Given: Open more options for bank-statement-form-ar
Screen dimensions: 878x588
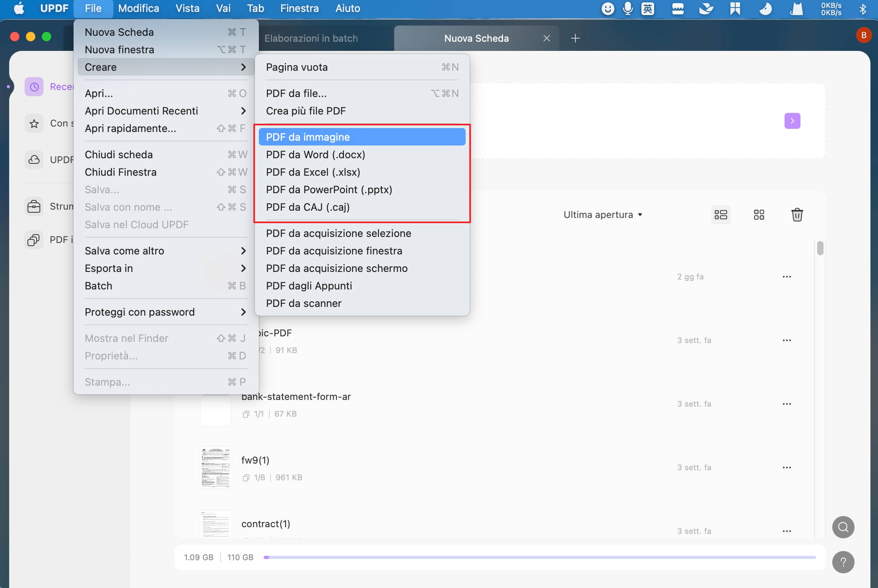Looking at the screenshot, I should pos(787,404).
